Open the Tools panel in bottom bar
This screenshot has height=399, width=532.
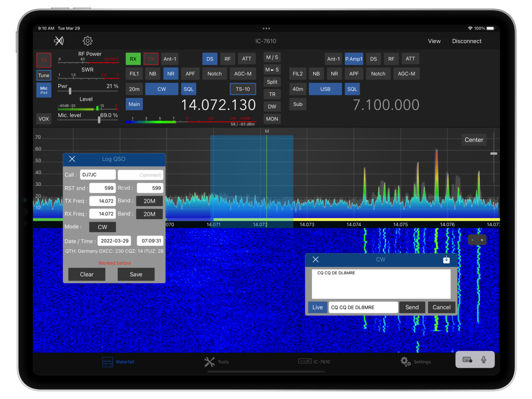point(217,362)
